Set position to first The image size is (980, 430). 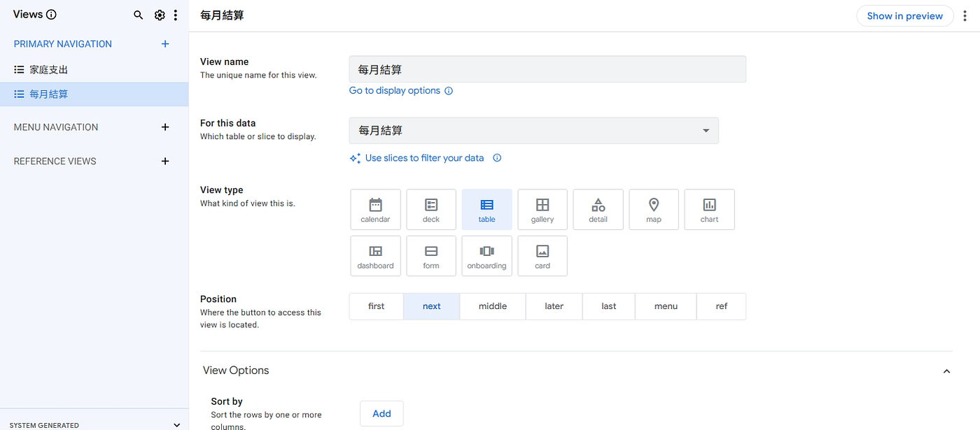pos(377,306)
